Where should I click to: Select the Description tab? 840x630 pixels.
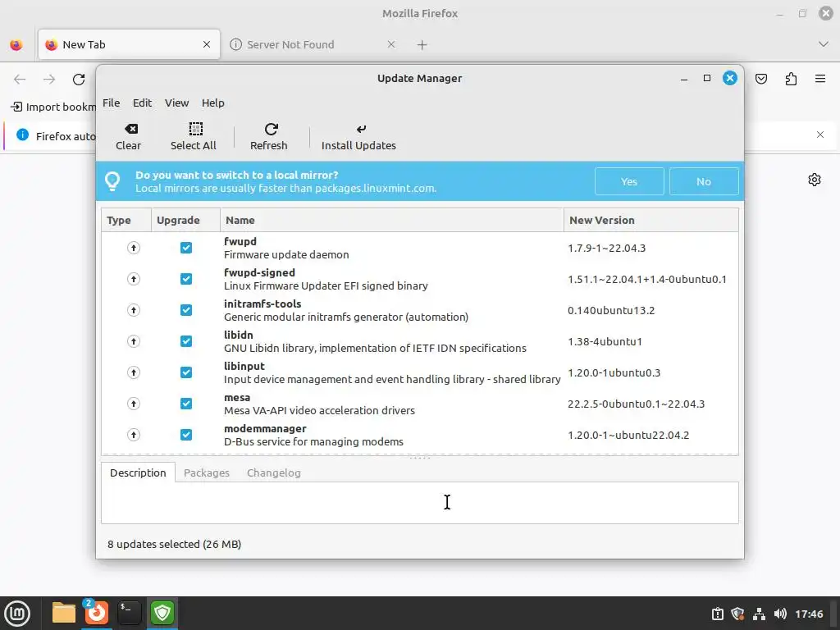coord(138,472)
